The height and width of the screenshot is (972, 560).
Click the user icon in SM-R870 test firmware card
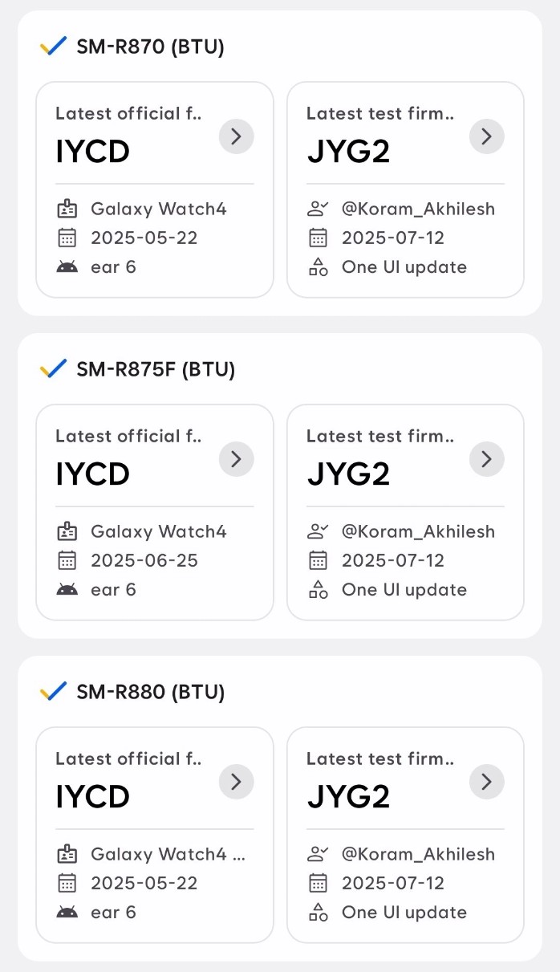point(319,209)
